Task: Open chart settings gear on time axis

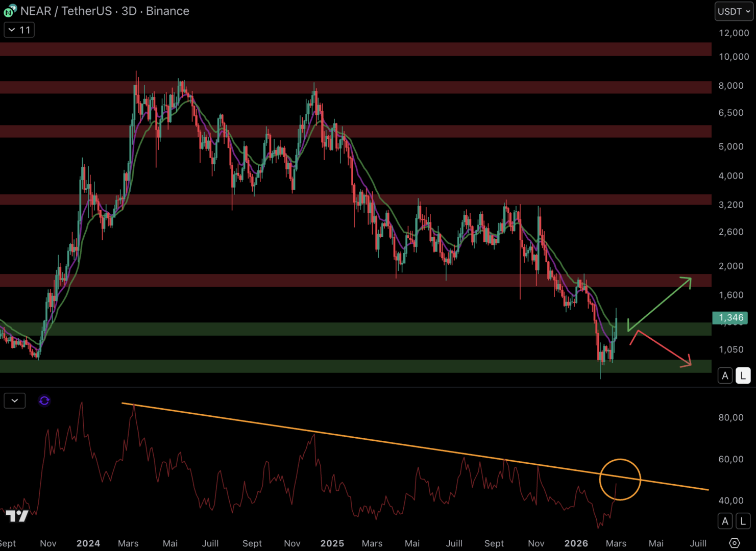Action: (734, 543)
